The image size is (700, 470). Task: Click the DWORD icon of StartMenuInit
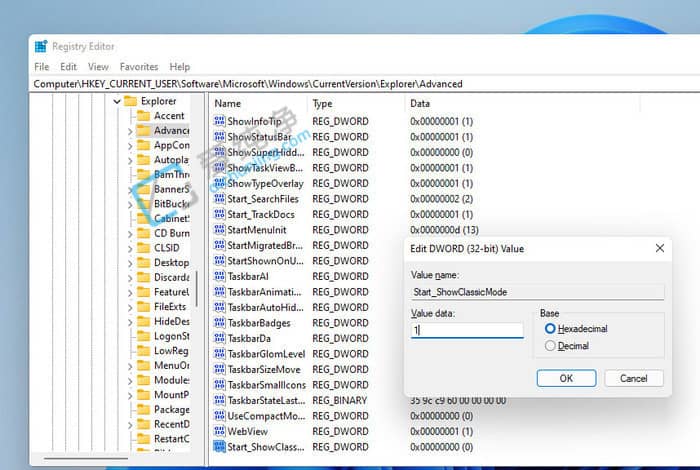pos(220,230)
